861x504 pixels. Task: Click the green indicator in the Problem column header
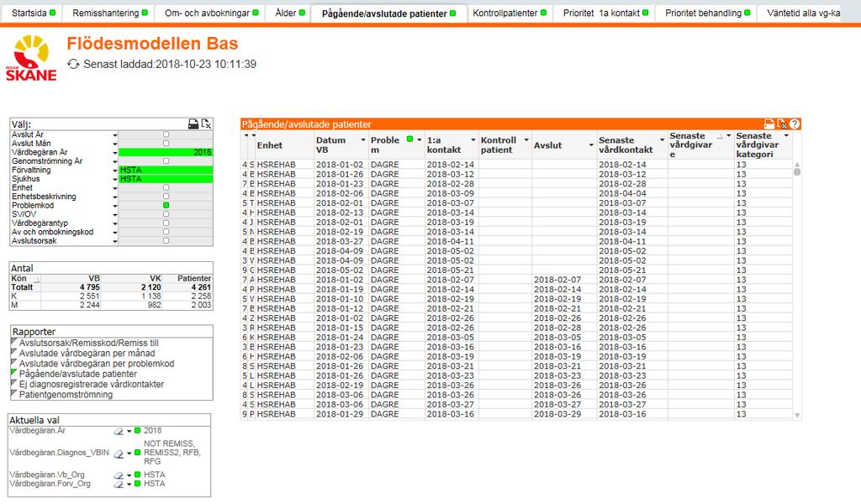[409, 139]
